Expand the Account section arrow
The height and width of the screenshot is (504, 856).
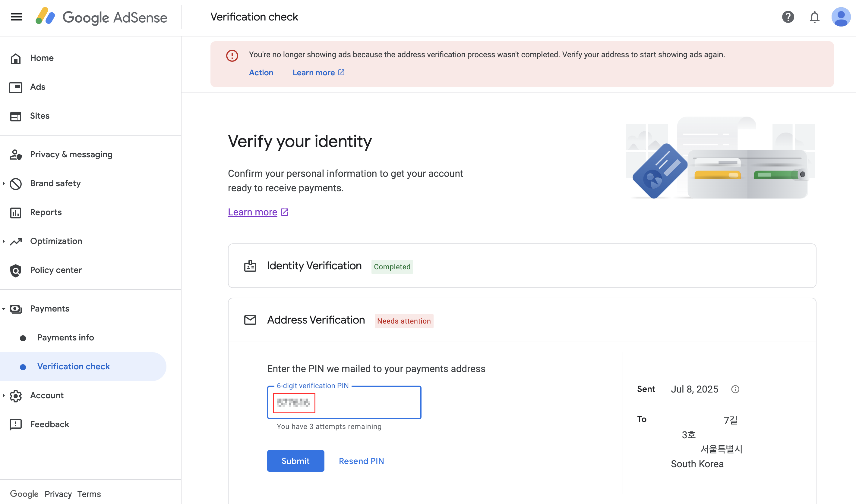click(x=4, y=395)
